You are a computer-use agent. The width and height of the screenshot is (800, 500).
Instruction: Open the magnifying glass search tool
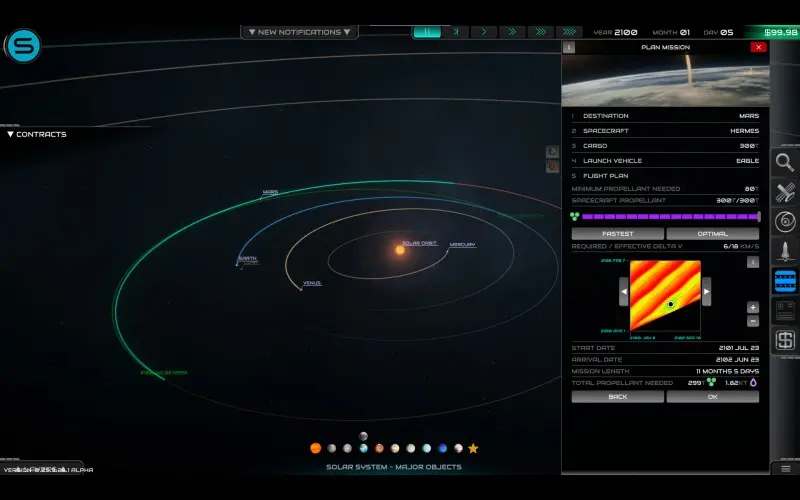point(785,162)
